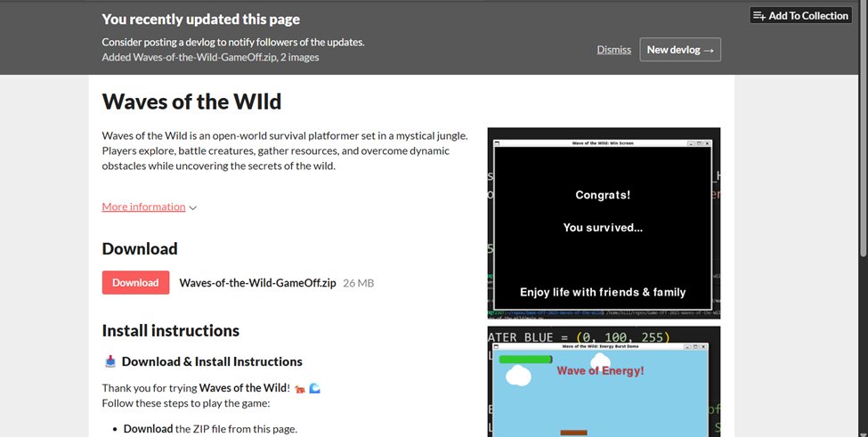The image size is (868, 437).
Task: Open the New devlog button
Action: [x=680, y=50]
